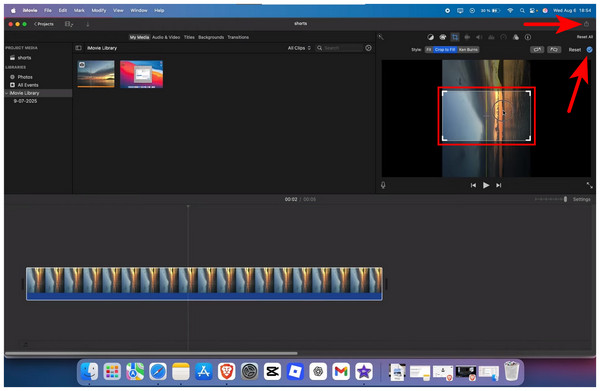Screen dimensions: 600x391
Task: Click the voiceover microphone icon
Action: (x=383, y=185)
